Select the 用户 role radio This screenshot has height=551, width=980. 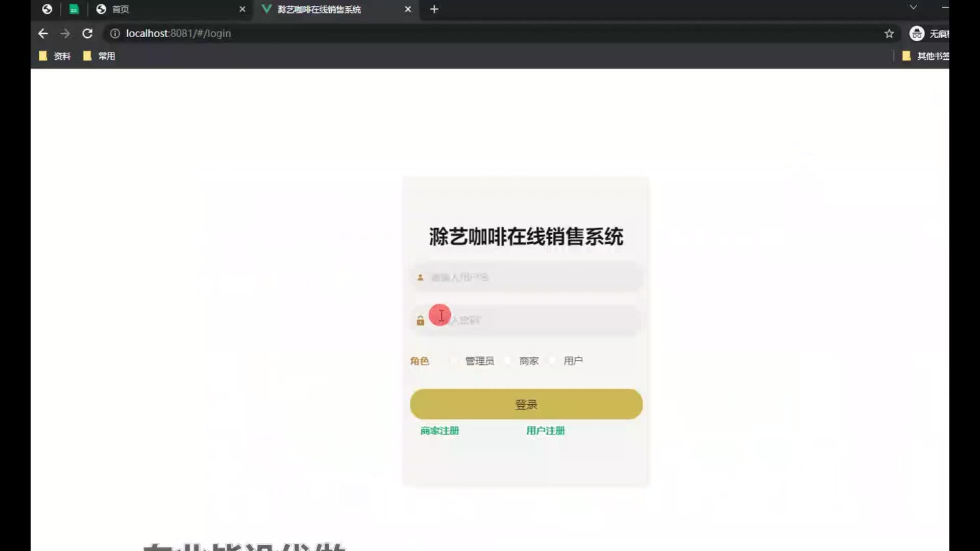point(552,361)
